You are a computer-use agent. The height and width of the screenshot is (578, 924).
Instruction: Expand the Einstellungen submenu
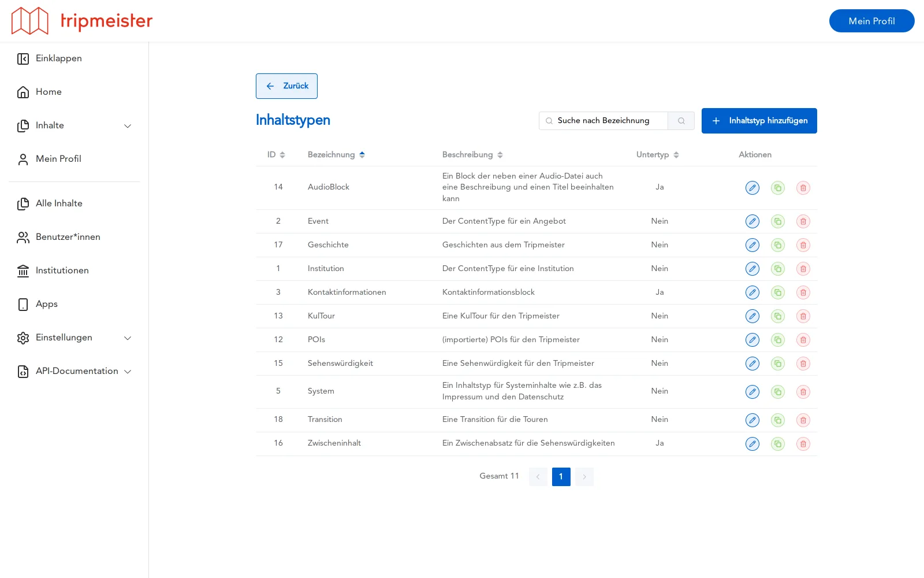(x=74, y=338)
